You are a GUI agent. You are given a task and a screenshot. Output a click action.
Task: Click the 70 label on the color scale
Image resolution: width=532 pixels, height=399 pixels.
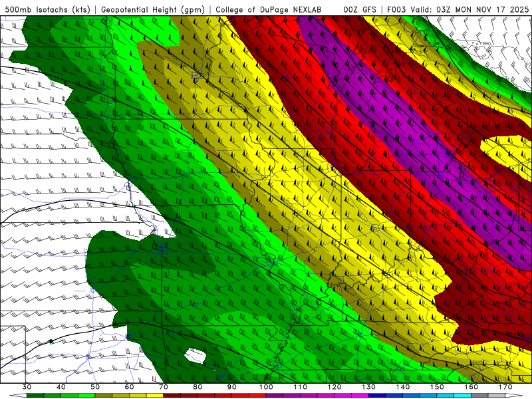click(x=164, y=387)
